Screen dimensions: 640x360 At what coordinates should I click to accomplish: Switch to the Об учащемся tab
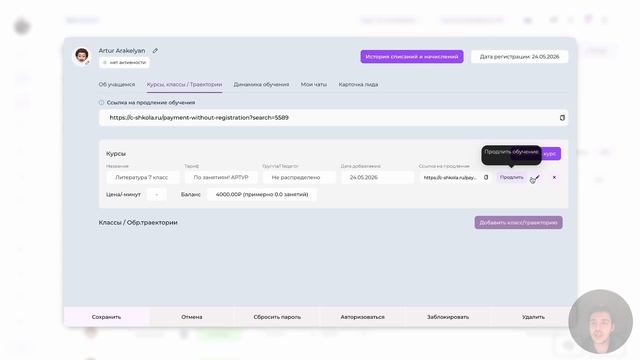pos(117,84)
